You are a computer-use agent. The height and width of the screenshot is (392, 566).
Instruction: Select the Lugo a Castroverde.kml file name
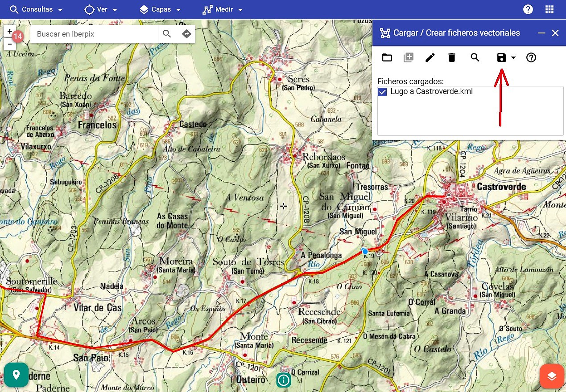(431, 92)
